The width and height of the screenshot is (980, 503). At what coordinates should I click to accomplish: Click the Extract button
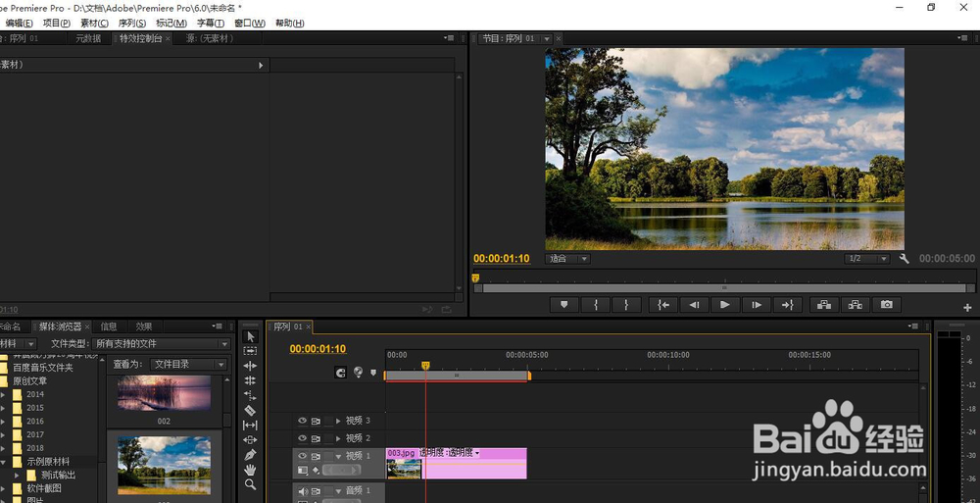coord(855,305)
